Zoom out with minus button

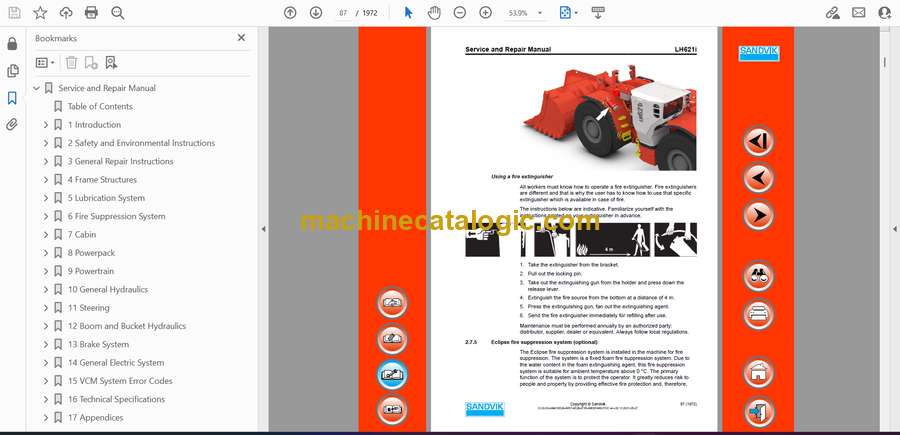click(x=460, y=13)
